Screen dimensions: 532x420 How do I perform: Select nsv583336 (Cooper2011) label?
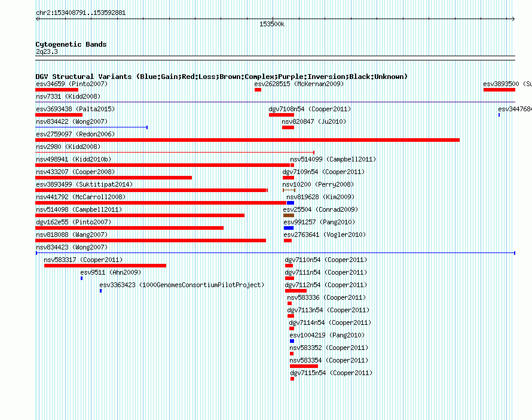point(326,297)
